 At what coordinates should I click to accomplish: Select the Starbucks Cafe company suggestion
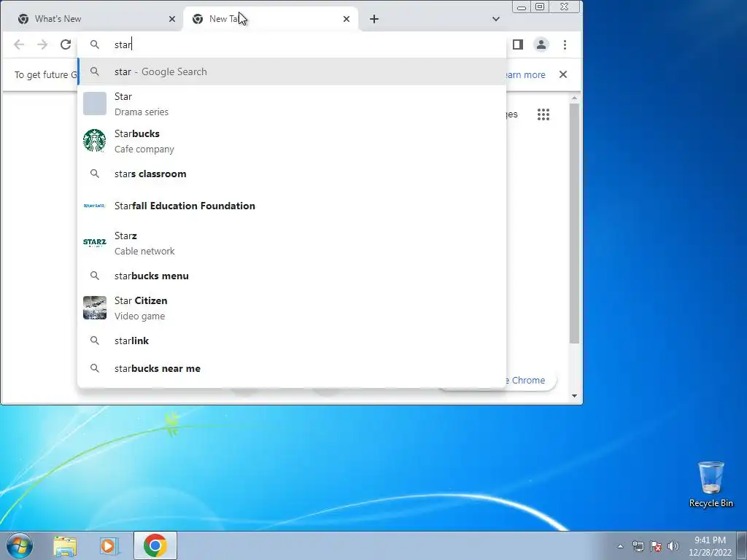click(292, 141)
